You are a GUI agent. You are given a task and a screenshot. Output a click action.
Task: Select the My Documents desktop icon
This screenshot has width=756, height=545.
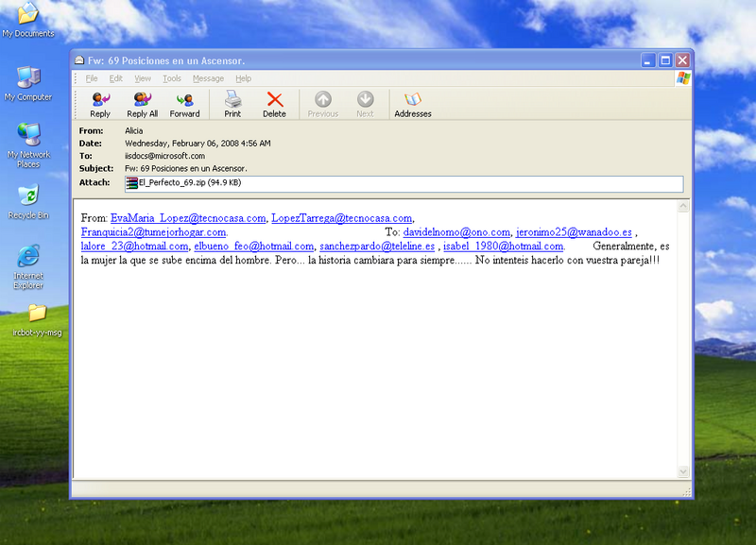(x=28, y=13)
